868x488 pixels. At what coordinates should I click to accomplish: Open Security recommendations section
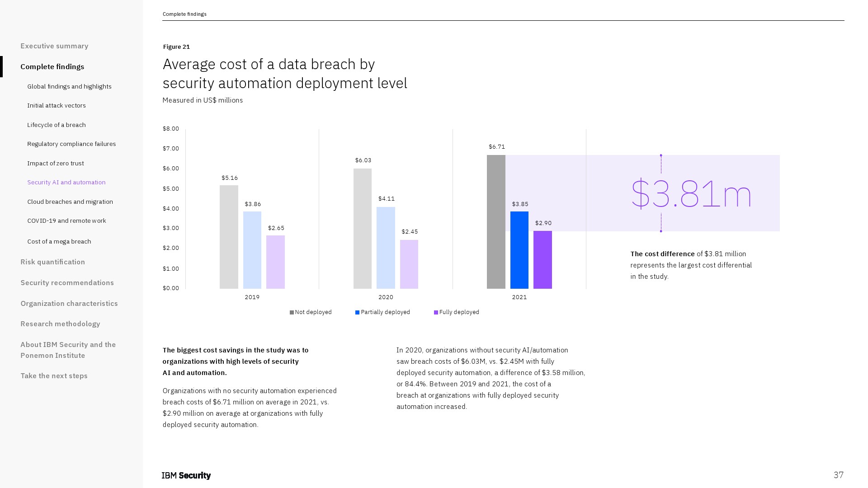point(67,282)
